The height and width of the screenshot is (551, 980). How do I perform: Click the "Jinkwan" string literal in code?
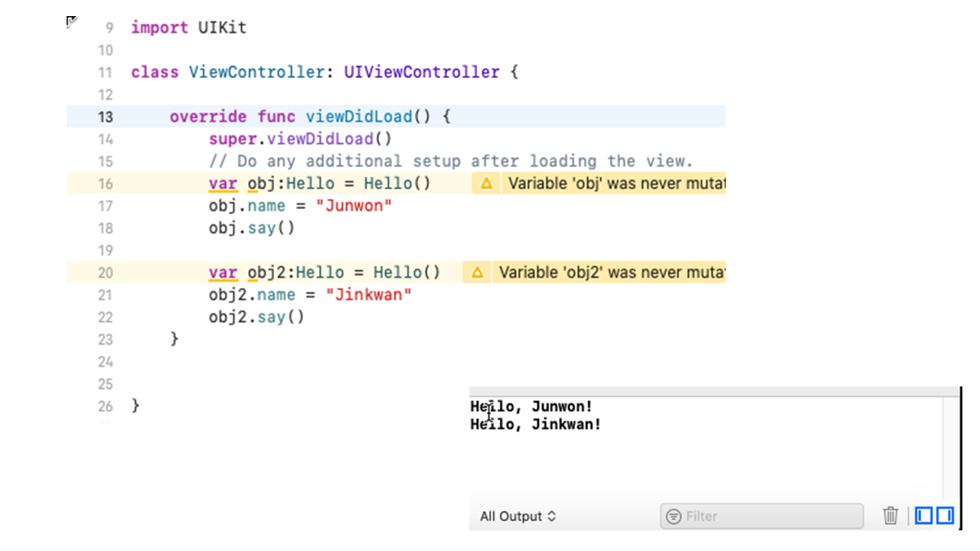click(x=368, y=295)
